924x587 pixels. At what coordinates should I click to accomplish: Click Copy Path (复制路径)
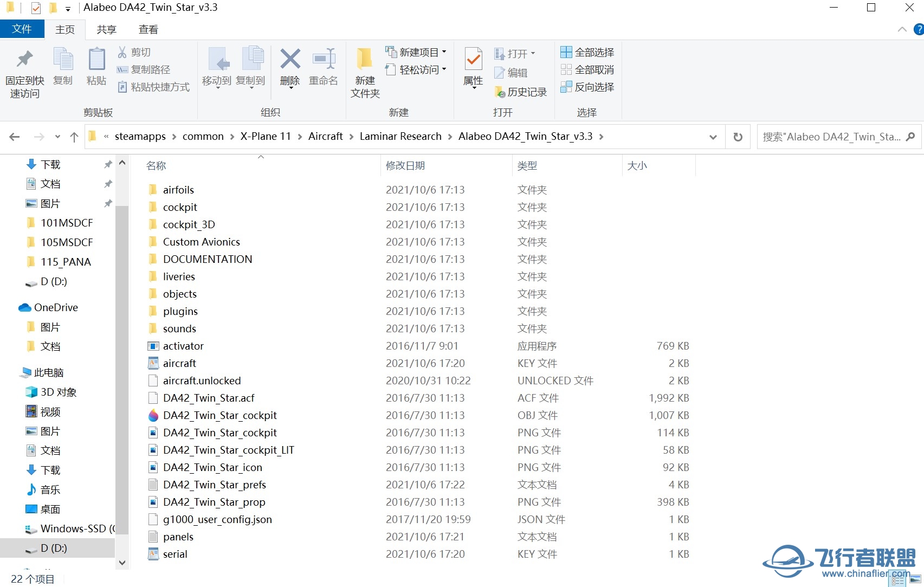(x=144, y=69)
